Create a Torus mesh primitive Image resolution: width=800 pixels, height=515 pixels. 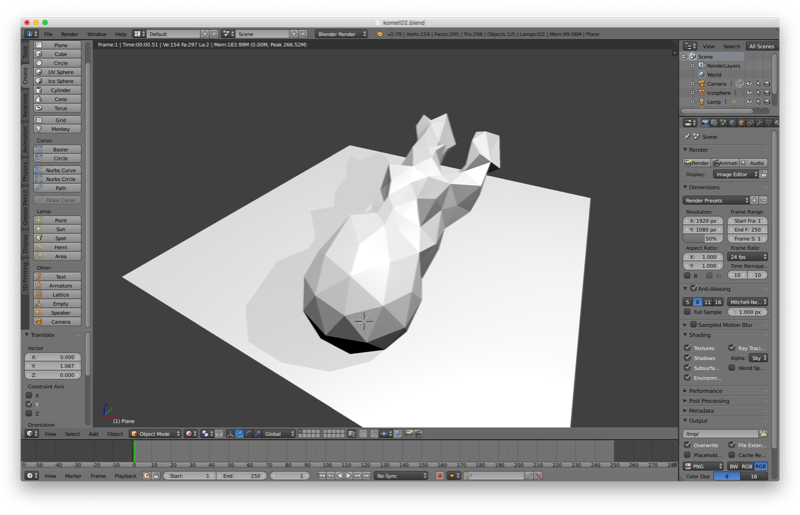pos(60,108)
